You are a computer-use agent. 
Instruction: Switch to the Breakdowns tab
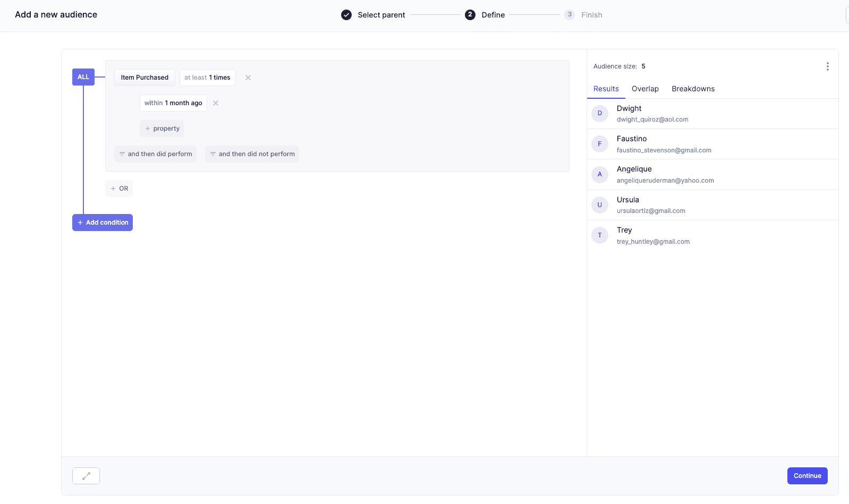[693, 89]
